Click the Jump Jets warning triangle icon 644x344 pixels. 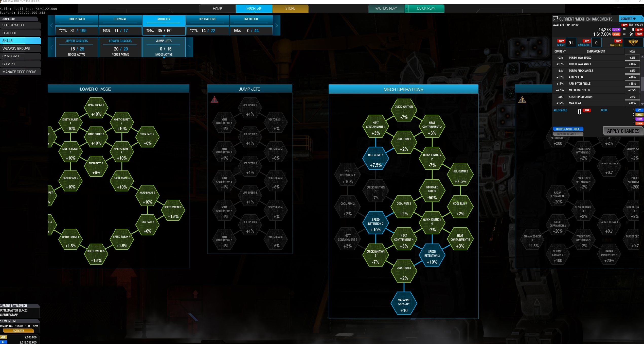click(214, 100)
